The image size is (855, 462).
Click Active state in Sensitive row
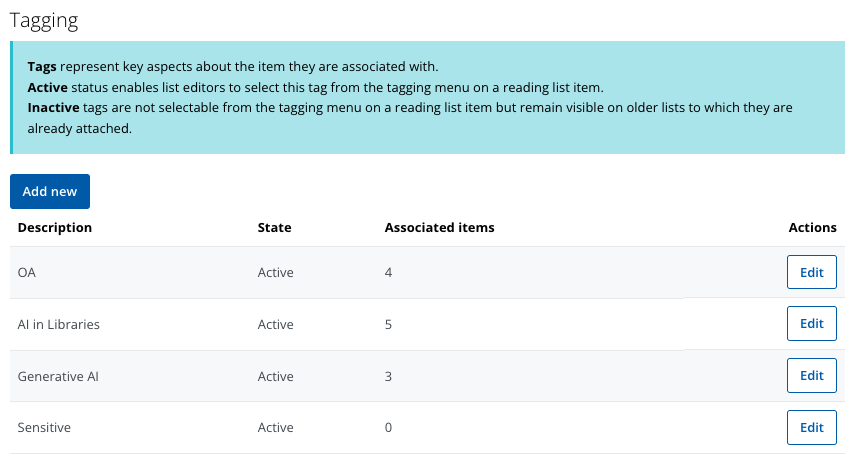275,428
